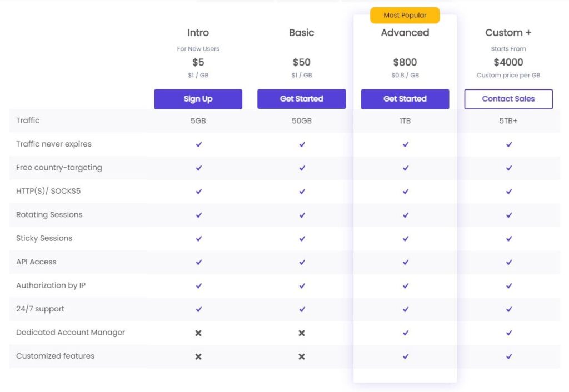The width and height of the screenshot is (569, 392).
Task: Click the $0.8 / GB rate text
Action: [x=405, y=75]
